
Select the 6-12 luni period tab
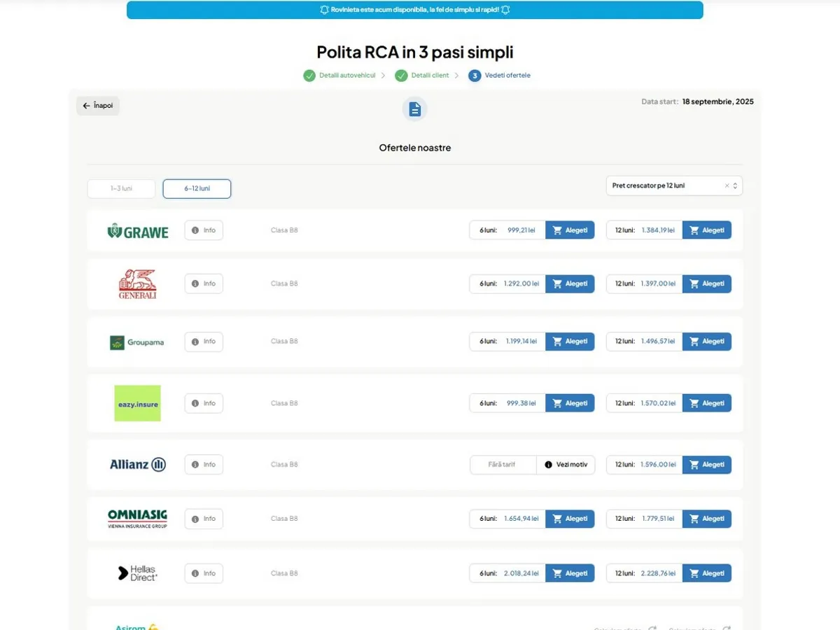pos(197,188)
